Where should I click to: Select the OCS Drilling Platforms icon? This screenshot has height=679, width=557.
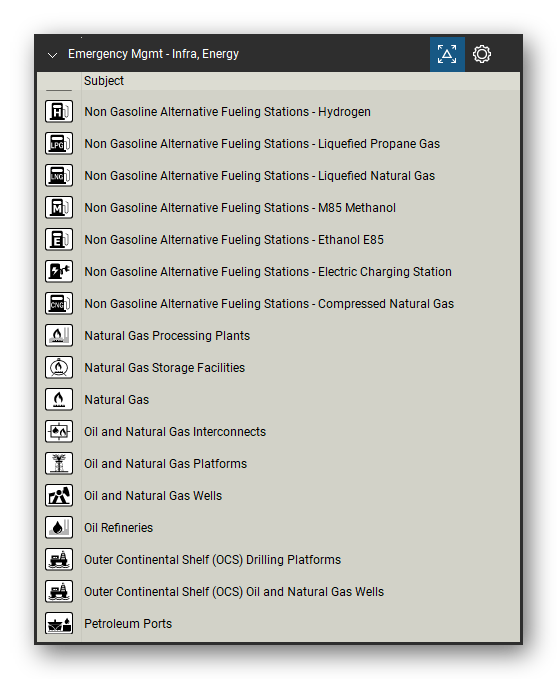(x=59, y=560)
